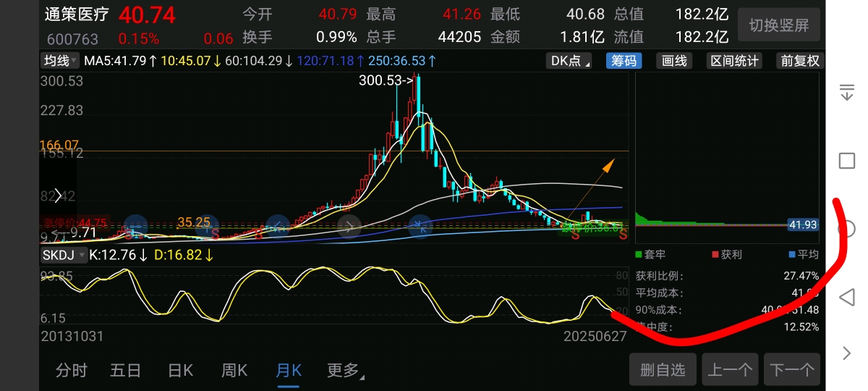Tap the 换手 value 0.99%

(x=336, y=37)
